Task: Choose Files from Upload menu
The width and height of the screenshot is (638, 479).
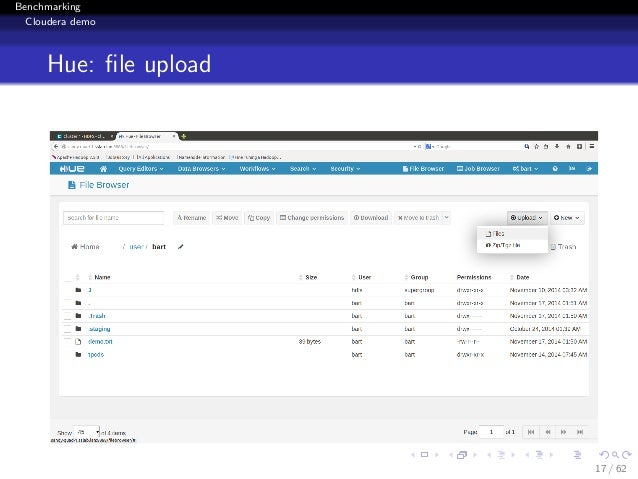Action: [x=512, y=234]
